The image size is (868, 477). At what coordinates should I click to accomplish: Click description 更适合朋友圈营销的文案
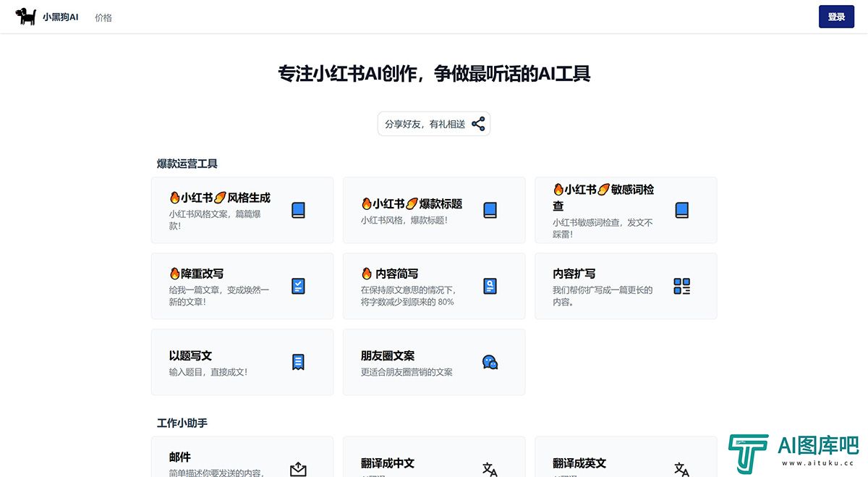pyautogui.click(x=407, y=372)
